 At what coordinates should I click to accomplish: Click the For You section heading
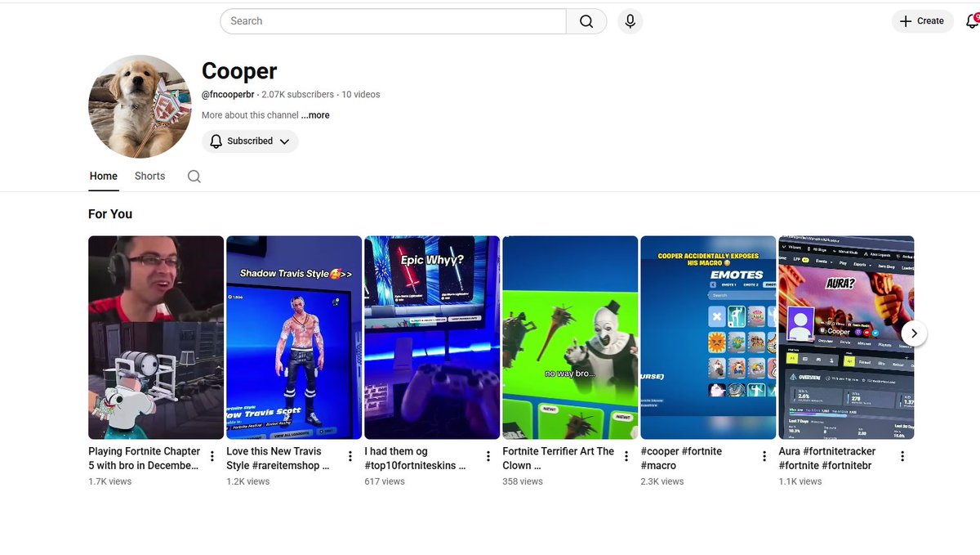click(x=110, y=214)
